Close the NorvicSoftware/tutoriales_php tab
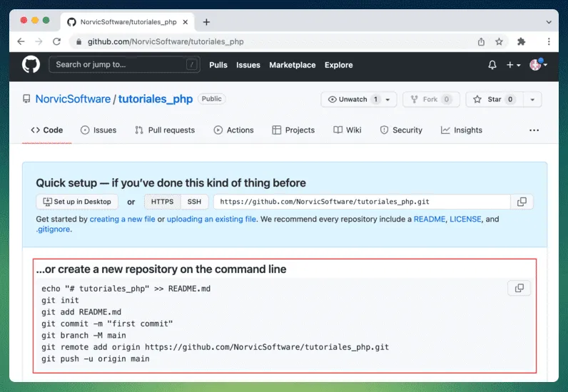The image size is (568, 392). (185, 22)
